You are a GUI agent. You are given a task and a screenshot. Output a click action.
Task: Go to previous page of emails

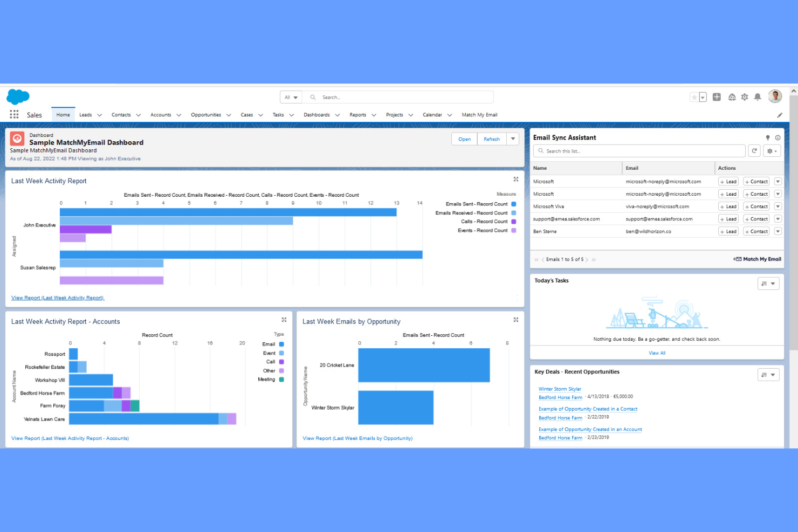tap(543, 260)
